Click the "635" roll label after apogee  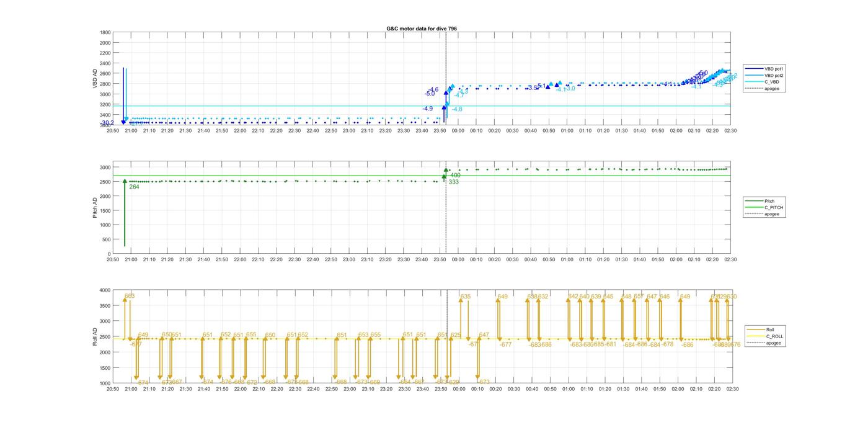466,297
